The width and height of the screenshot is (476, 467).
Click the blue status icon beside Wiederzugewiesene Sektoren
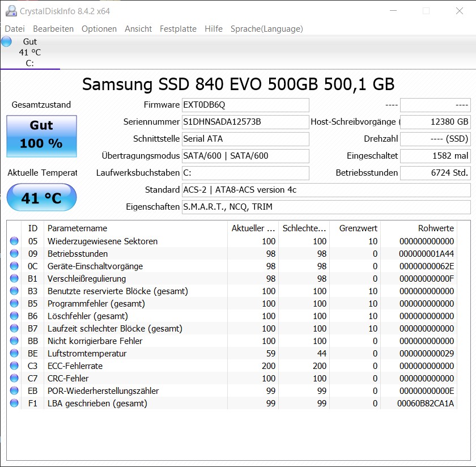14,241
